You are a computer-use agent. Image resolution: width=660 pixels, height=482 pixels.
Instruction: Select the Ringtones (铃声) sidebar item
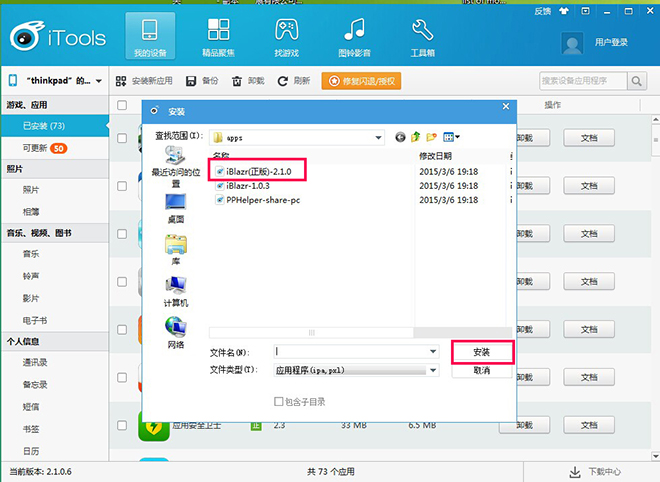[x=55, y=276]
